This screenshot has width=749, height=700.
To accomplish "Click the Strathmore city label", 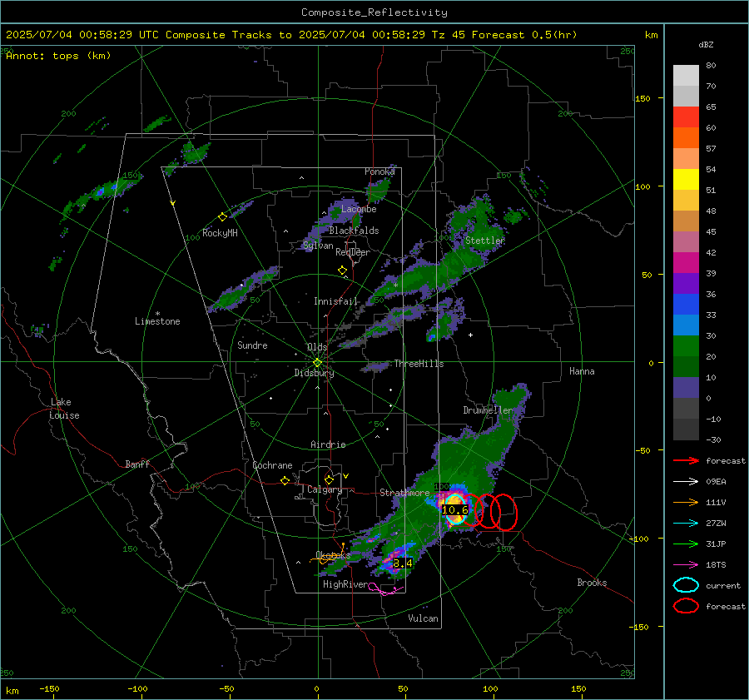I will [404, 493].
